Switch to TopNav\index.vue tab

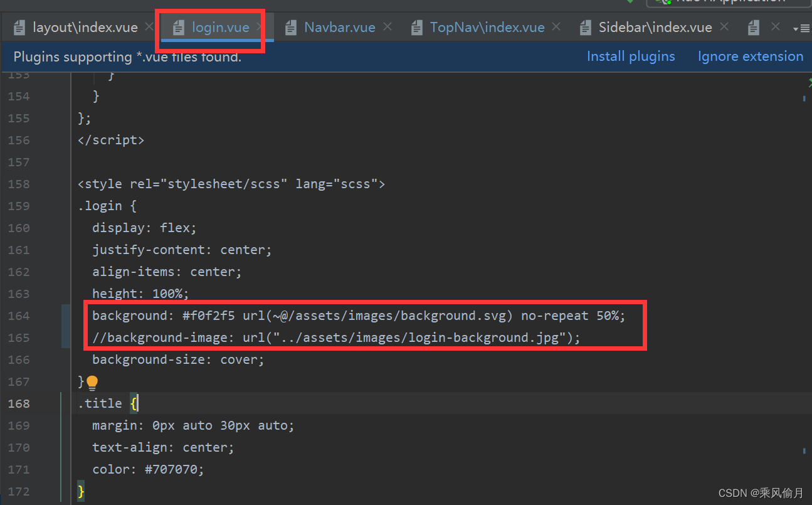[x=487, y=28]
